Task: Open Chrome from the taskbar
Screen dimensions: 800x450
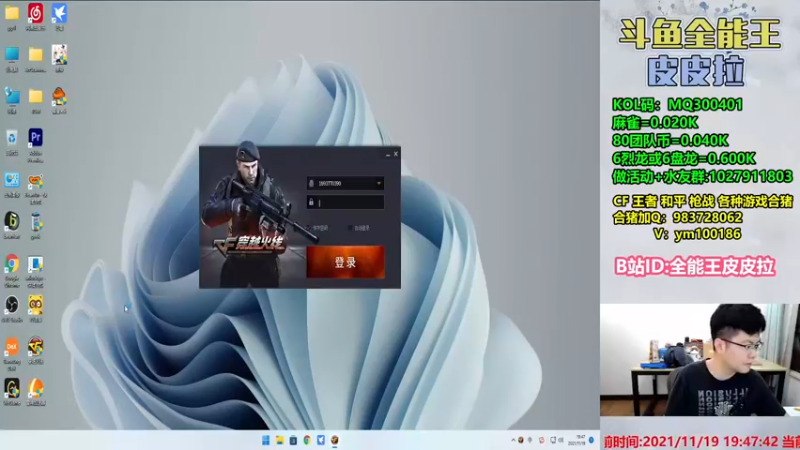Action: [307, 440]
